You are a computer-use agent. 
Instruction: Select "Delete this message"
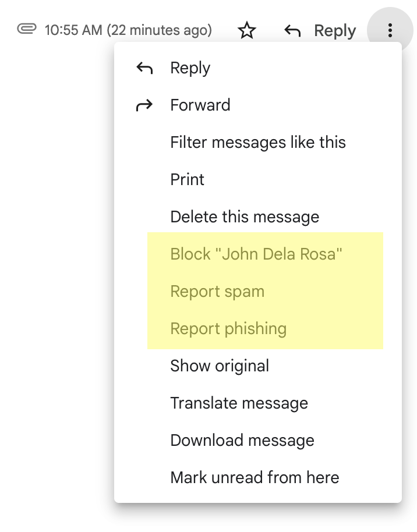coord(245,217)
